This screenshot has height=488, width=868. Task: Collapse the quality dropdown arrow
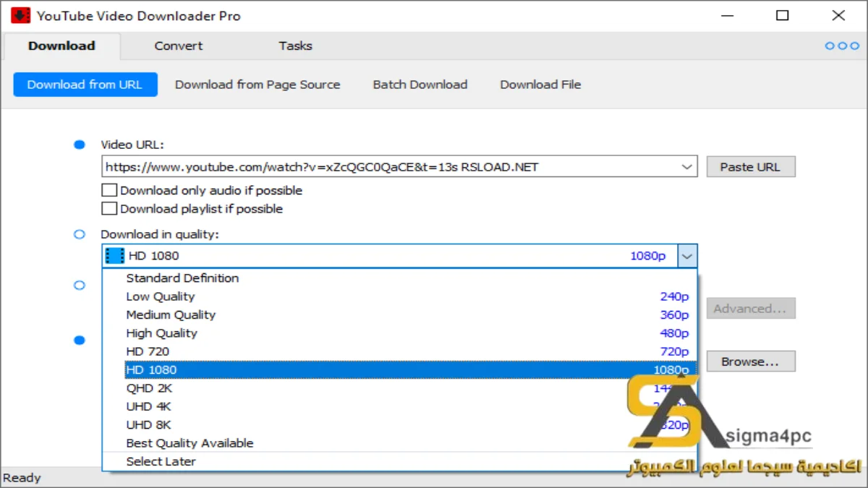tap(687, 256)
